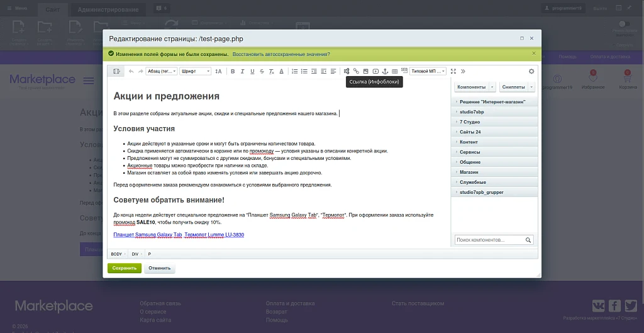This screenshot has width=644, height=333.
Task: Insert an anchor
Action: 385,71
